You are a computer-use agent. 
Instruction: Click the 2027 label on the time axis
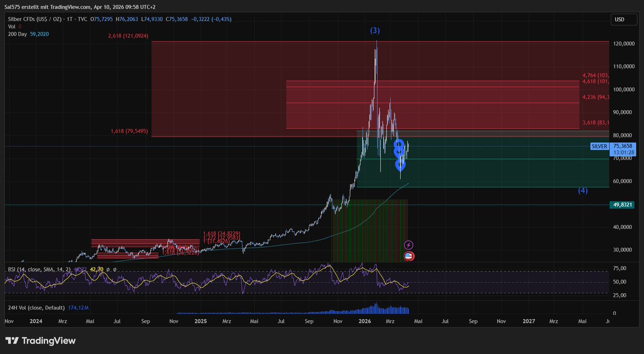point(529,321)
